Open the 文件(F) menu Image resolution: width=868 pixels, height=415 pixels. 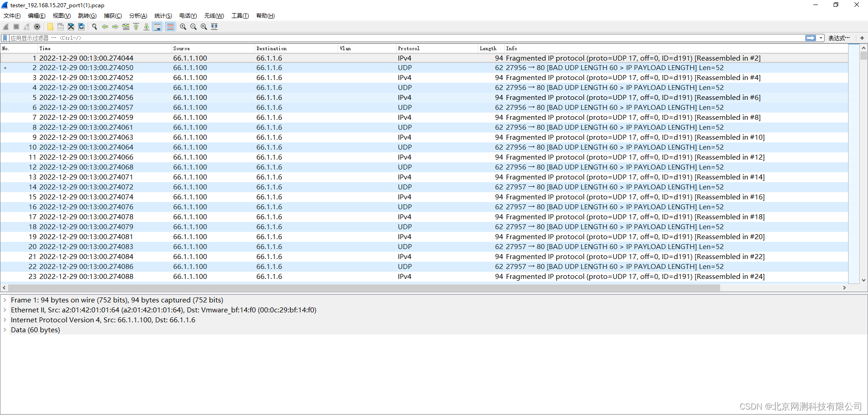point(12,16)
